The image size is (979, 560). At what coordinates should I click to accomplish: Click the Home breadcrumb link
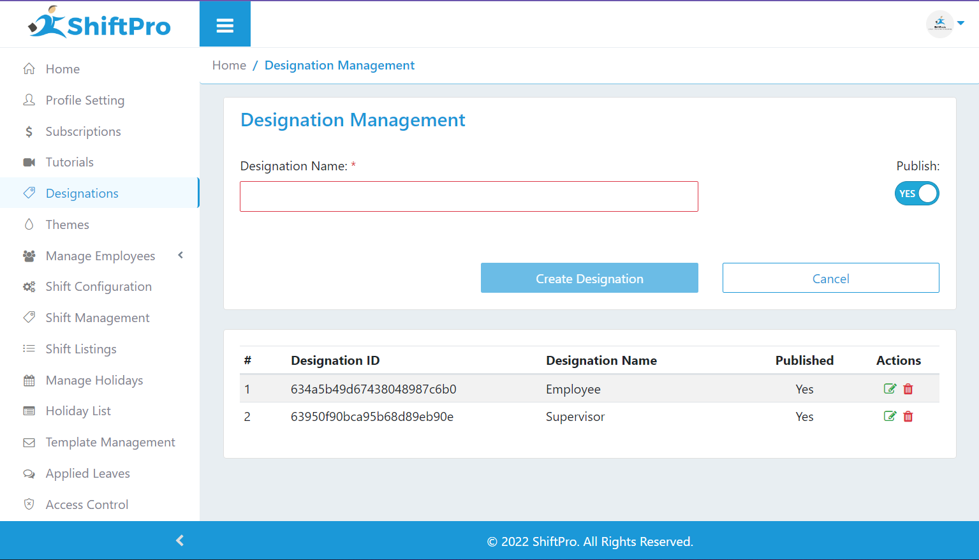pyautogui.click(x=229, y=66)
